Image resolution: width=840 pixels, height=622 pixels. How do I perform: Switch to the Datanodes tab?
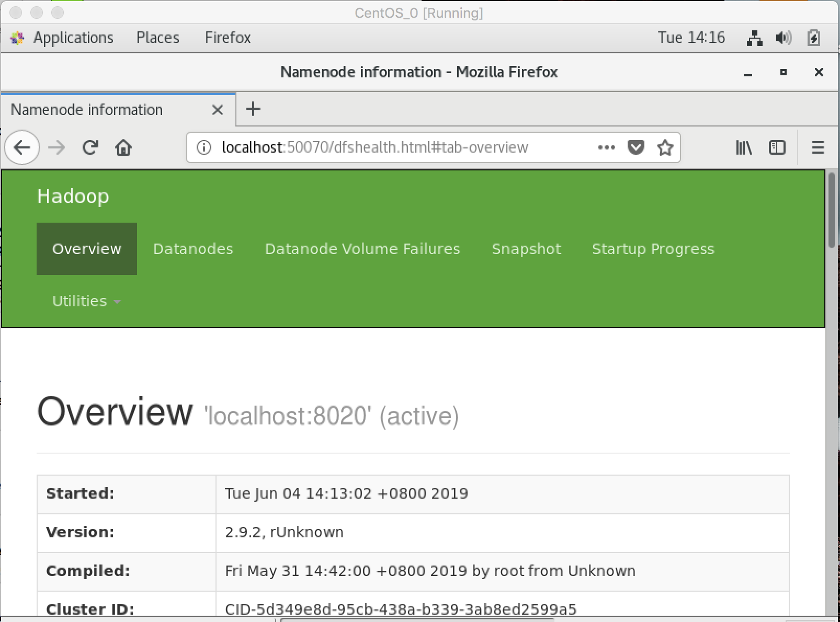pyautogui.click(x=193, y=249)
